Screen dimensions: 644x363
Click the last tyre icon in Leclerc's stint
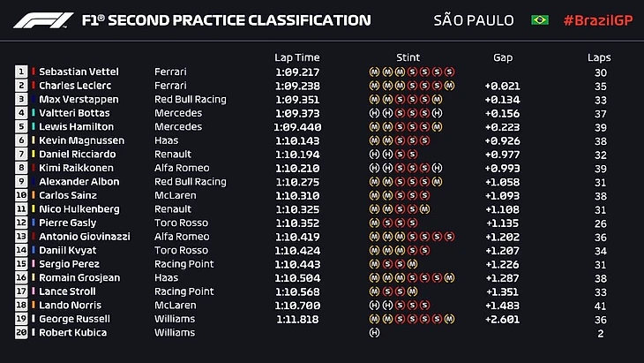pyautogui.click(x=450, y=85)
